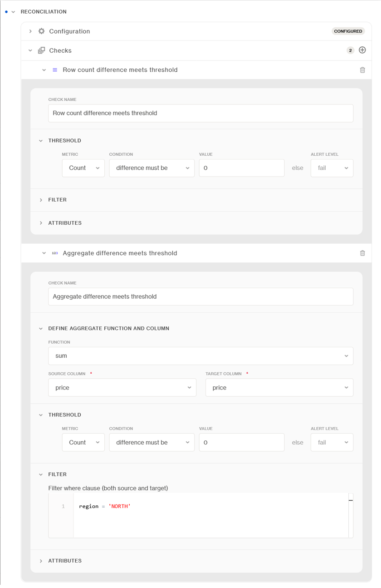This screenshot has width=381, height=588.
Task: Open the Target Column dropdown
Action: [x=279, y=388]
